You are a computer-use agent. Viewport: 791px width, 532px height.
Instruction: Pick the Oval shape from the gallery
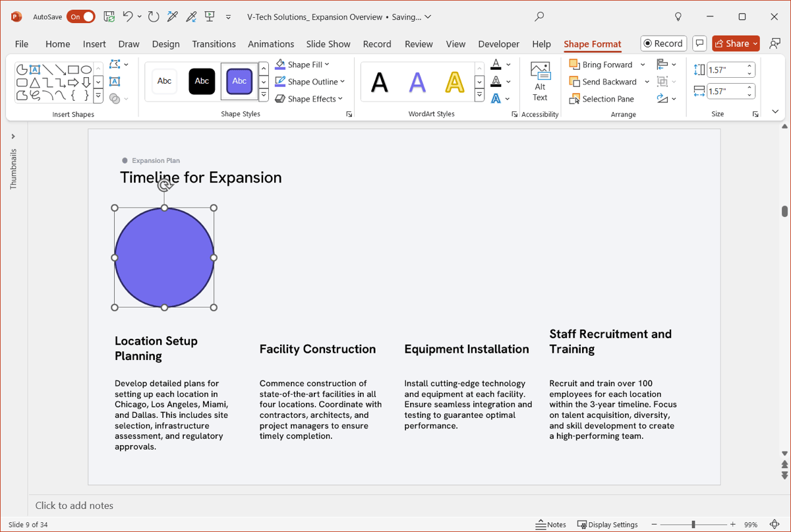(x=86, y=69)
